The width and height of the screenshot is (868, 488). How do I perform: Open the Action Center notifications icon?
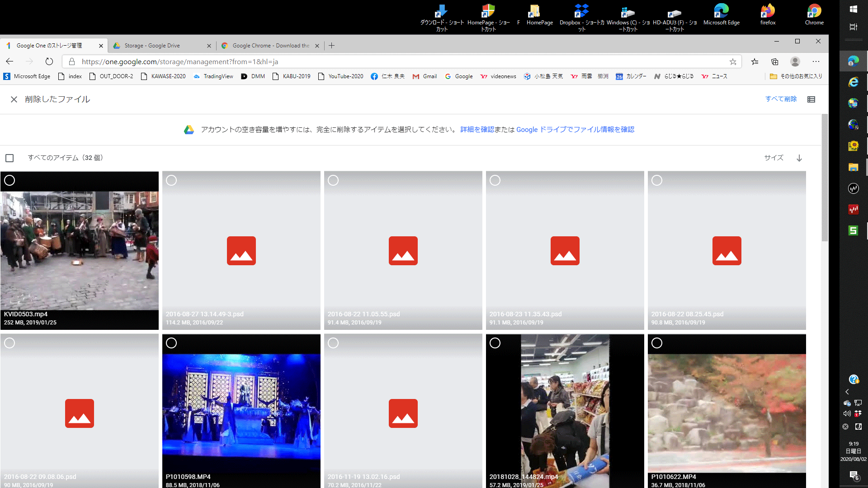click(854, 475)
